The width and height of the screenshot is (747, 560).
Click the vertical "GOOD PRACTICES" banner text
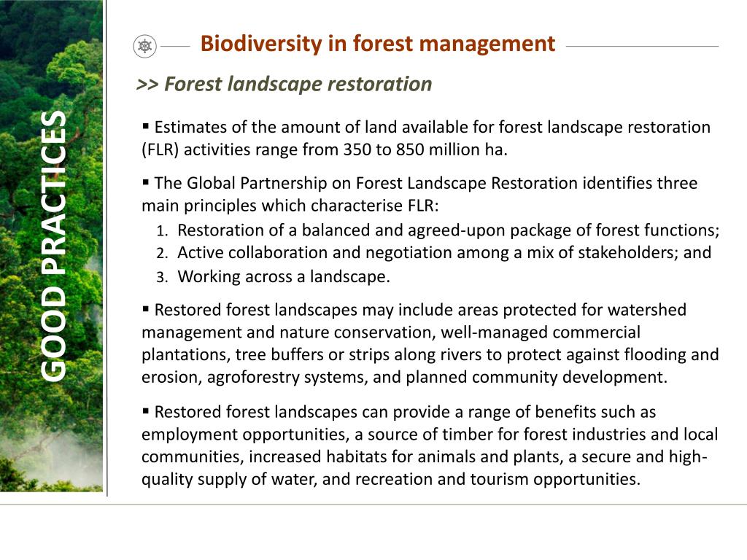[53, 246]
